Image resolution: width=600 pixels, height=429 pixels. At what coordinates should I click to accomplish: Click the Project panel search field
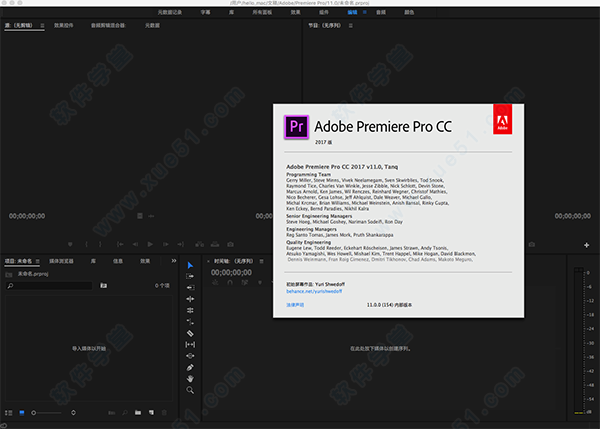coord(49,286)
